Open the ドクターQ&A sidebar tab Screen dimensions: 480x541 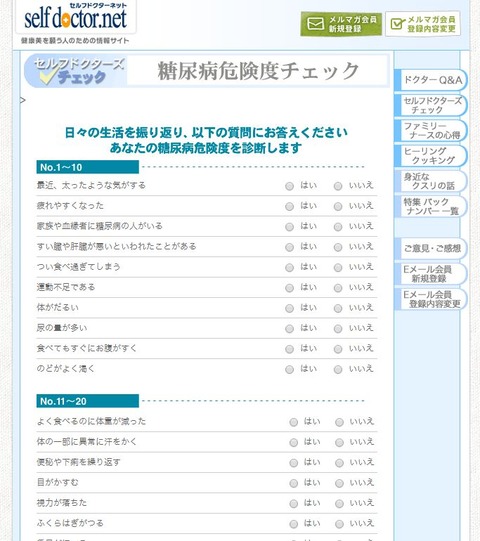tap(431, 80)
